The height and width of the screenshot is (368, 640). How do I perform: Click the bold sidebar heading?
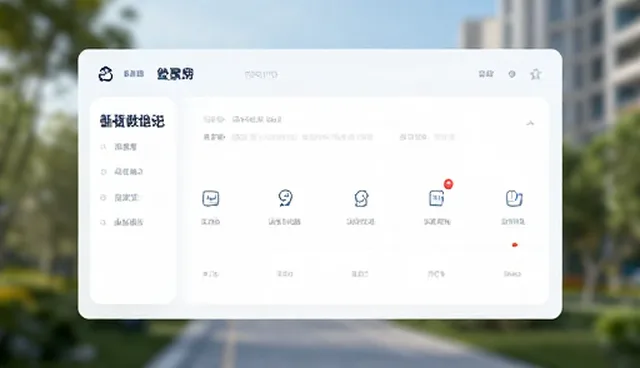pos(132,121)
